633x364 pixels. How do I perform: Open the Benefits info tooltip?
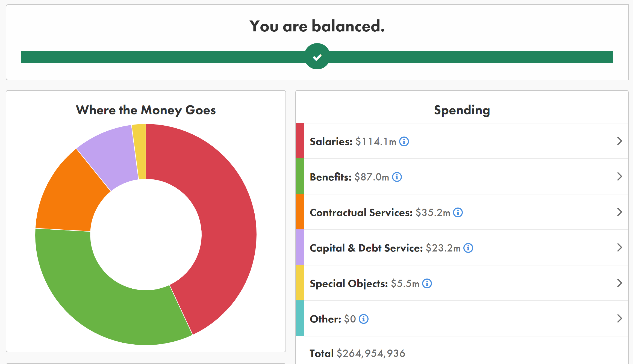tap(397, 177)
